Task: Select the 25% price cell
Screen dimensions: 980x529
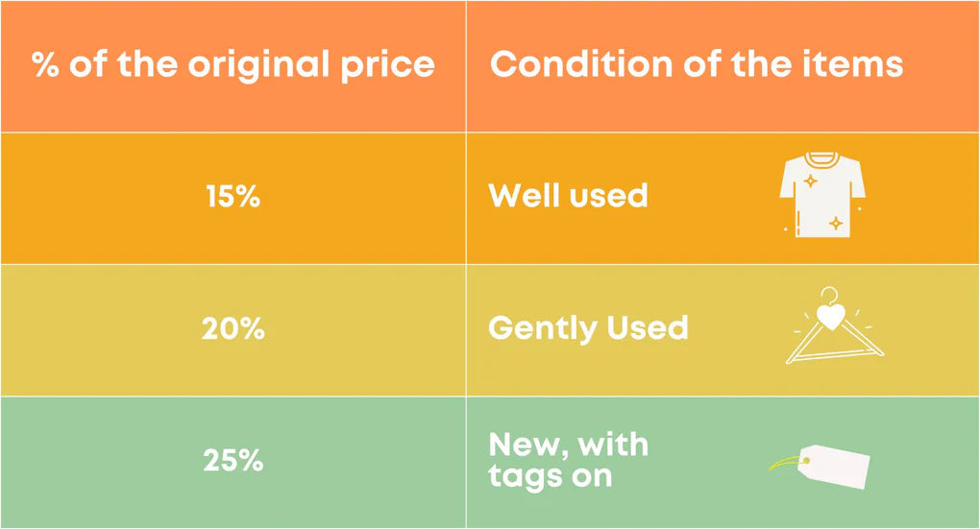Action: [233, 462]
